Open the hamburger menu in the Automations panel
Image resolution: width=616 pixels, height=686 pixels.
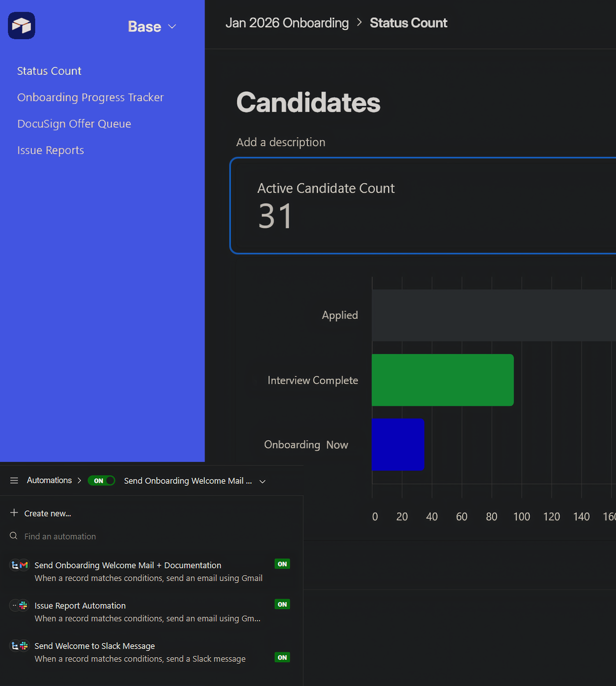pyautogui.click(x=14, y=480)
